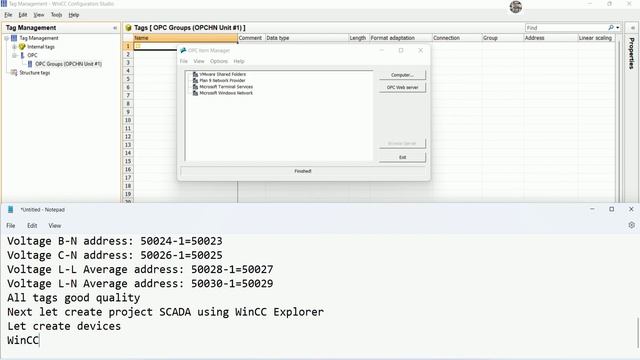Screen dimensions: 640x360
Task: Open View menu in WinCC Configuration Studio
Action: [39, 15]
